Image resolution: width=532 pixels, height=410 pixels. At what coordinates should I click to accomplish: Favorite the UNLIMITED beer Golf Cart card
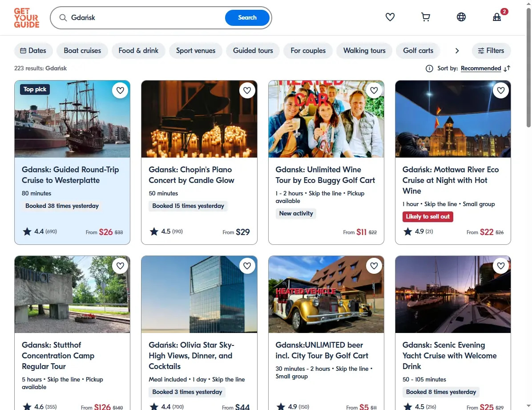click(374, 266)
